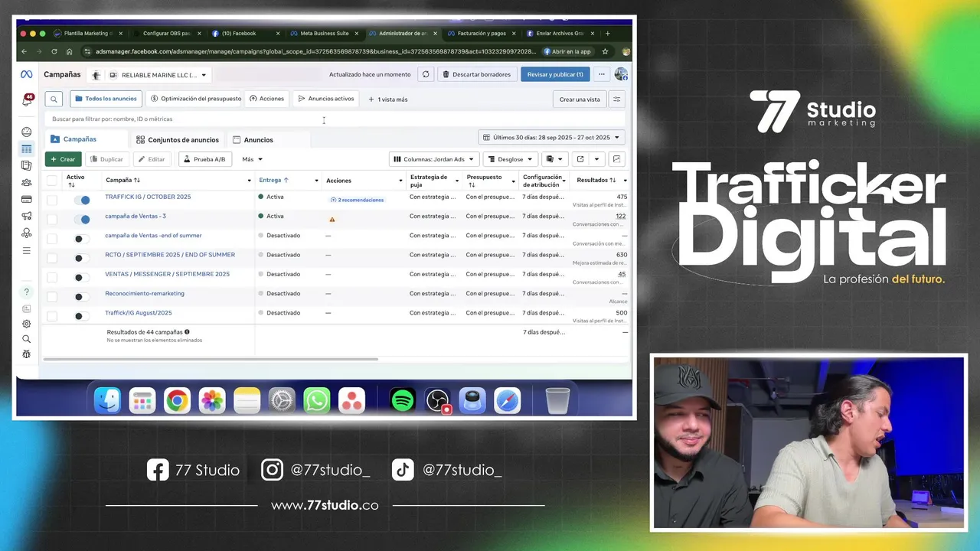Open the Más dropdown menu

click(x=252, y=159)
